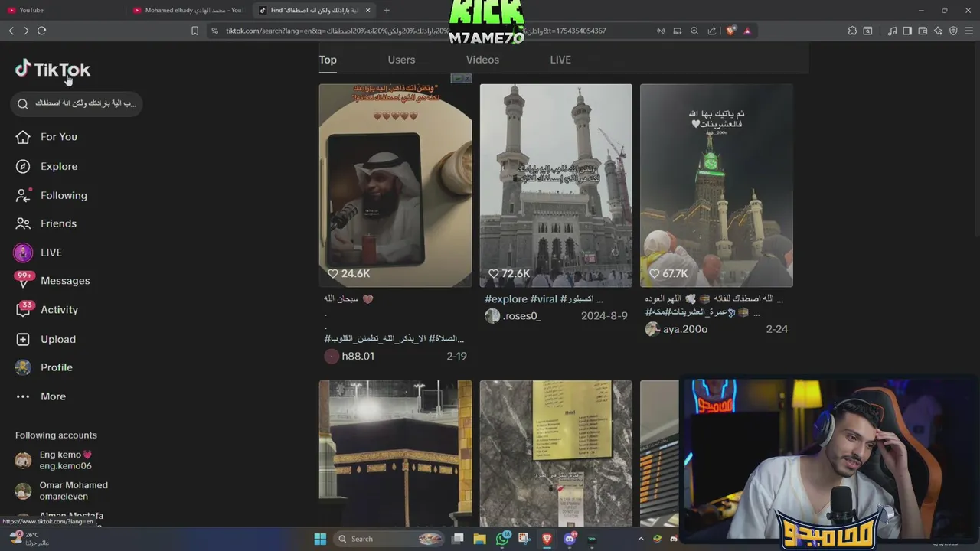The image size is (980, 551).
Task: Open the Activity notifications
Action: coord(59,310)
